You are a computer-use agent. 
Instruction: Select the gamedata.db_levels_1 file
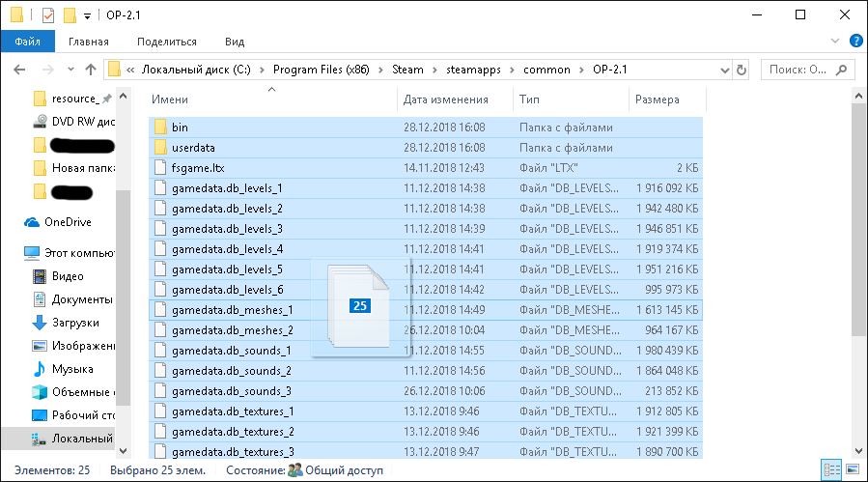[426, 188]
